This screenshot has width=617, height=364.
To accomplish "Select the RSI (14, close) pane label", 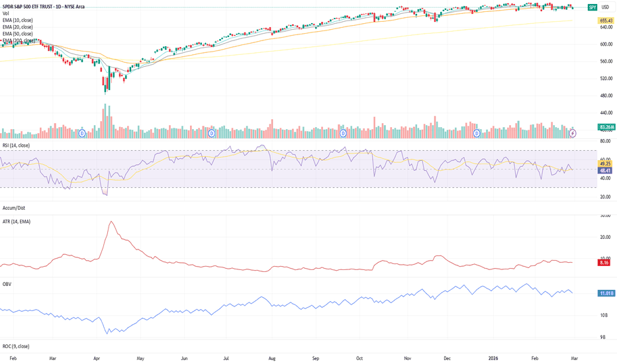I will click(16, 145).
